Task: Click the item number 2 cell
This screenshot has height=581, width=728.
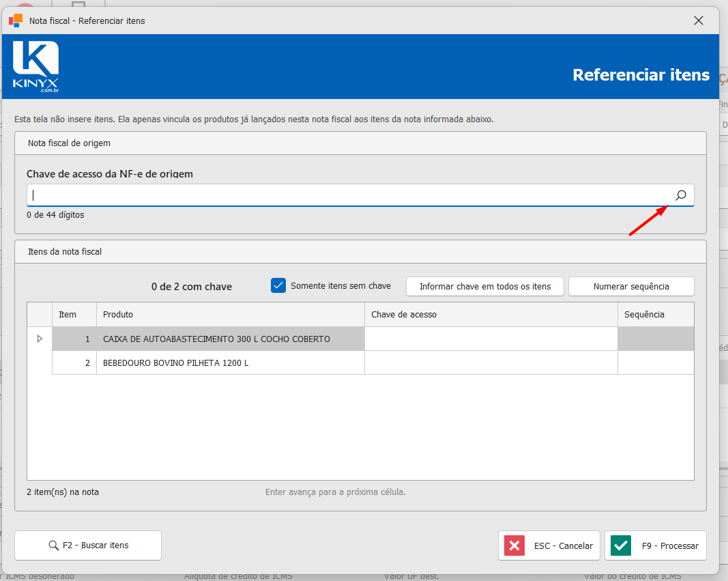Action: pyautogui.click(x=74, y=363)
